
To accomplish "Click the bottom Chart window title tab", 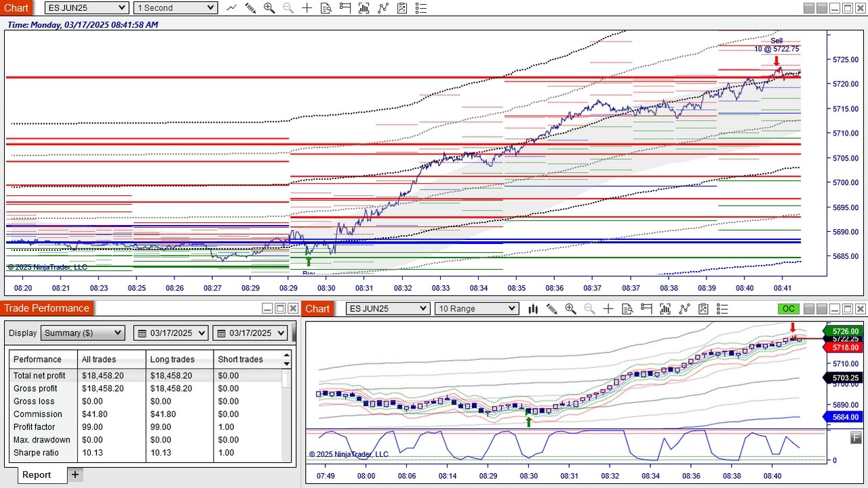I will tap(317, 308).
